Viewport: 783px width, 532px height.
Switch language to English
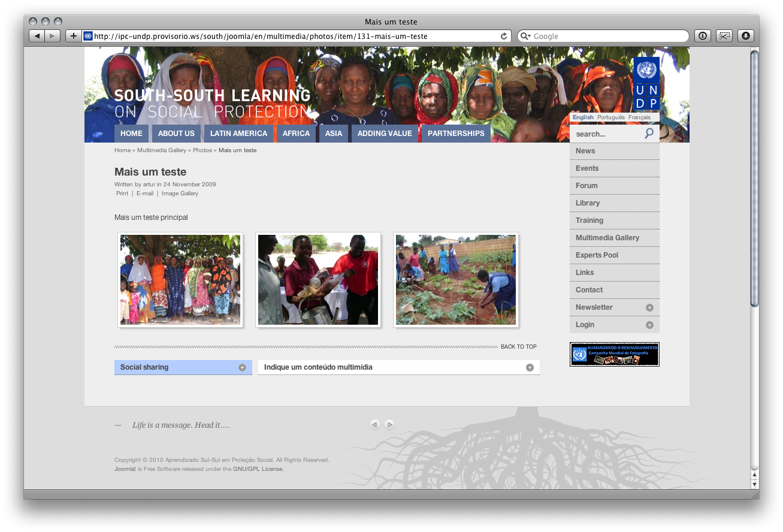click(x=583, y=117)
